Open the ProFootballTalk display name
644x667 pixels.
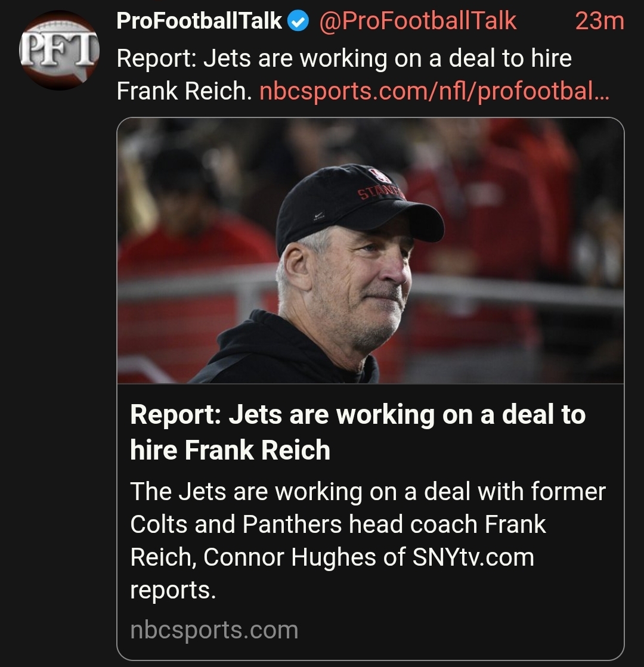199,21
